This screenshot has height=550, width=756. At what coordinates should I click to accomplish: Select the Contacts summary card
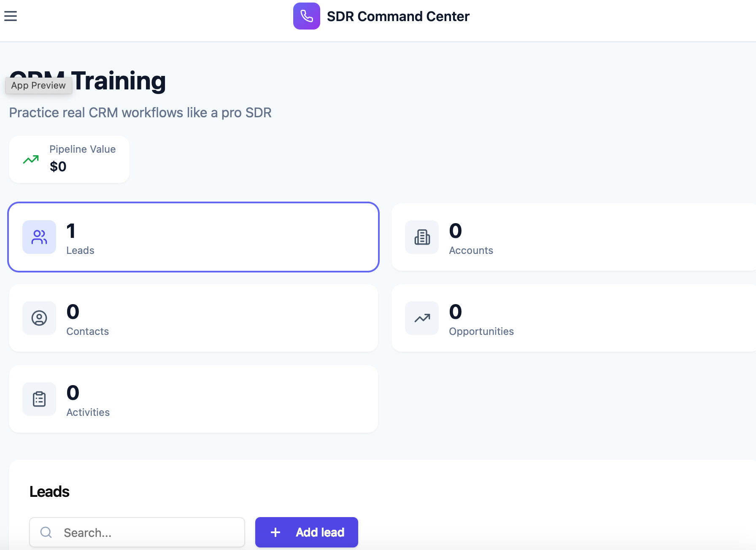point(193,318)
